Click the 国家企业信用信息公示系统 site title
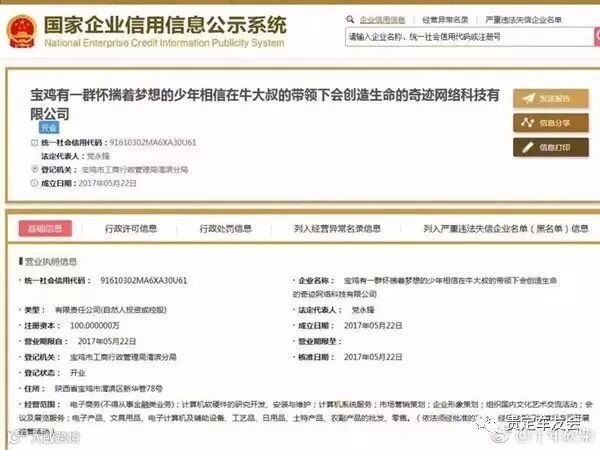This screenshot has height=450, width=600. [165, 25]
